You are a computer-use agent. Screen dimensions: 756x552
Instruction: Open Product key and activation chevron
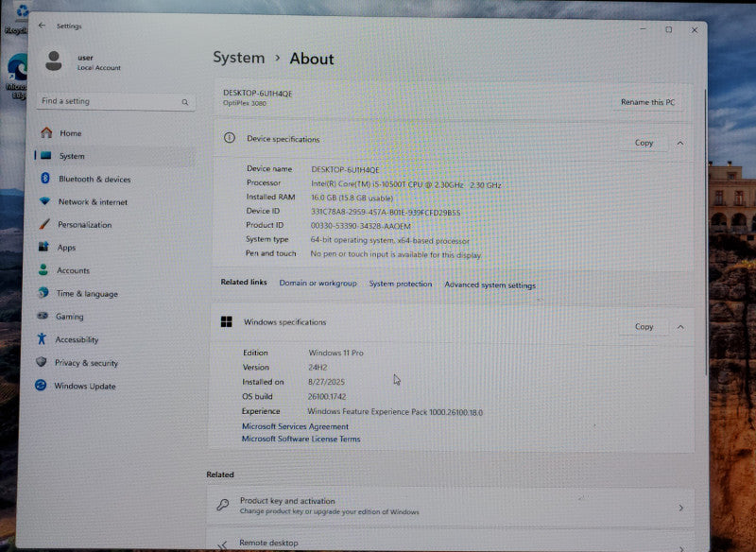point(680,508)
